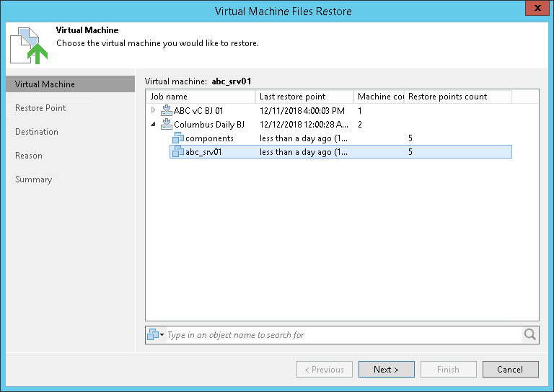This screenshot has height=392, width=554.
Task: Click the search magnifier icon
Action: [x=530, y=334]
